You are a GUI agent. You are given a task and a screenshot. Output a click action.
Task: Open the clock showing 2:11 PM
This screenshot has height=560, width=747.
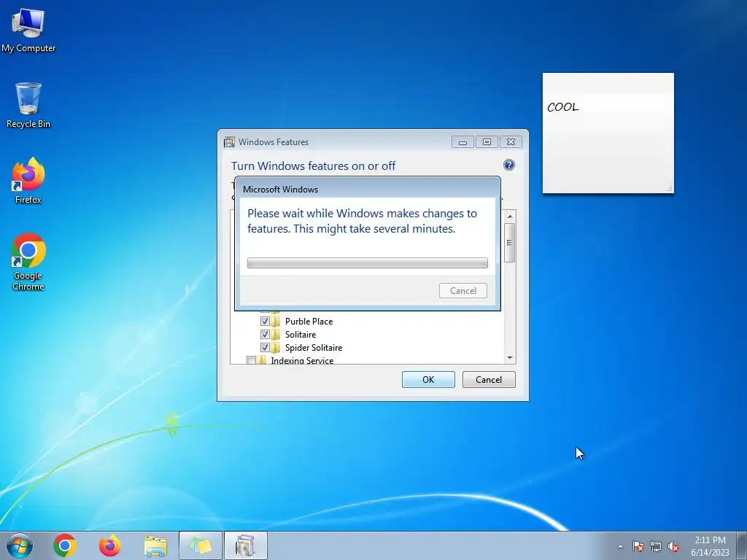[710, 546]
